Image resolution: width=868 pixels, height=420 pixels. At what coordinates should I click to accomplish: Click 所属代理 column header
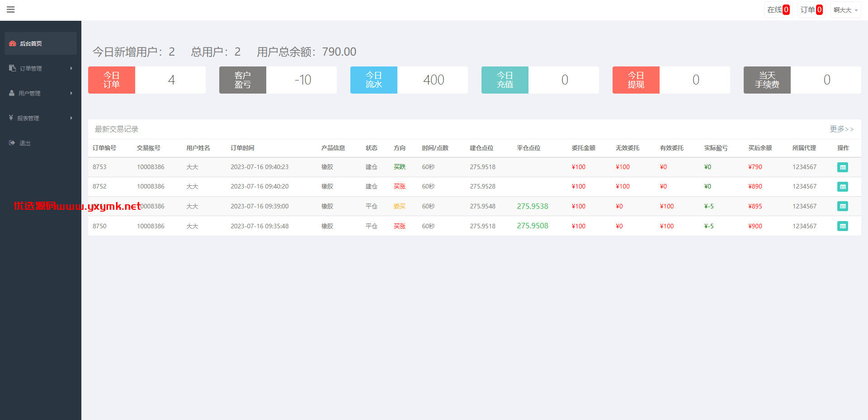point(804,148)
